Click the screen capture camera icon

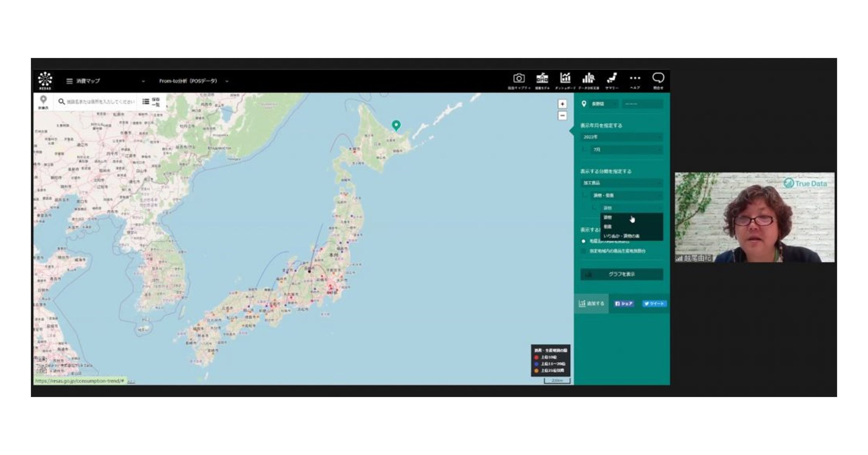click(x=520, y=79)
